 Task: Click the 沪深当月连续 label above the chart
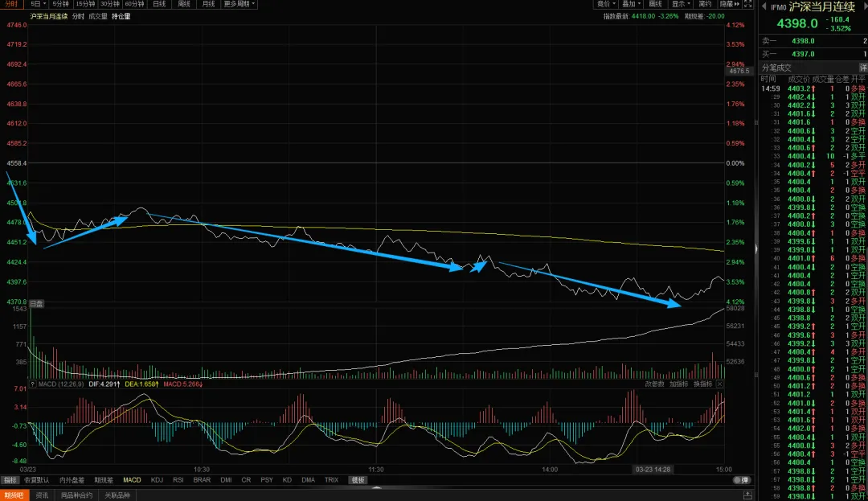(49, 17)
